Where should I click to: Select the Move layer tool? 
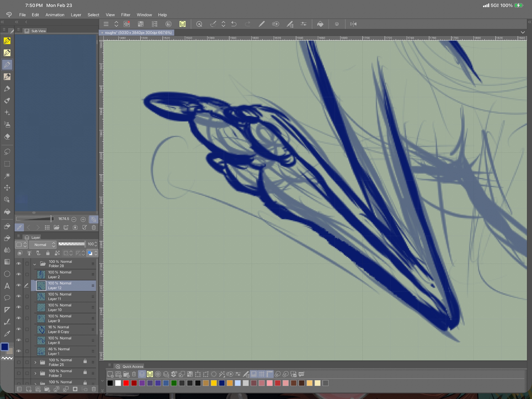click(x=7, y=188)
